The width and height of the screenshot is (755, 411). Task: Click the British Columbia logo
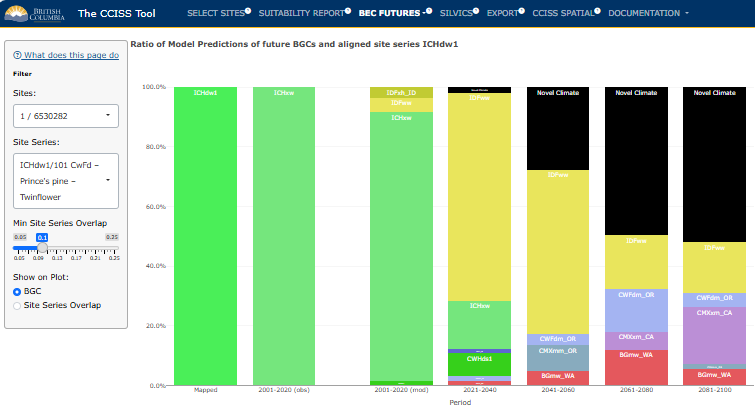[x=34, y=13]
